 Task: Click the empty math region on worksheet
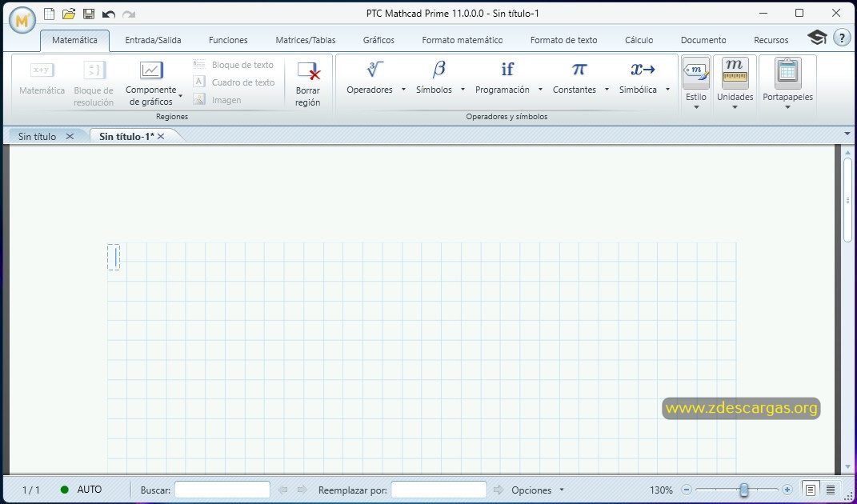pos(114,257)
